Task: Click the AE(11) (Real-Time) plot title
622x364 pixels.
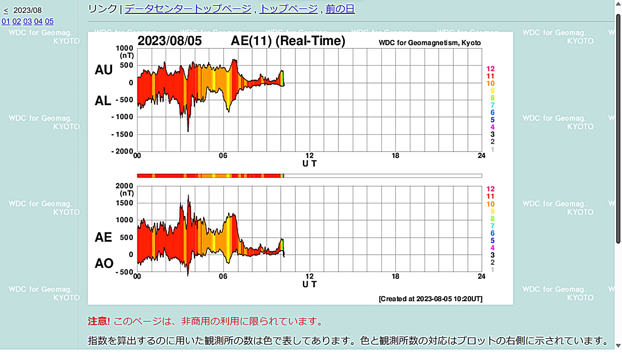Action: (x=288, y=41)
